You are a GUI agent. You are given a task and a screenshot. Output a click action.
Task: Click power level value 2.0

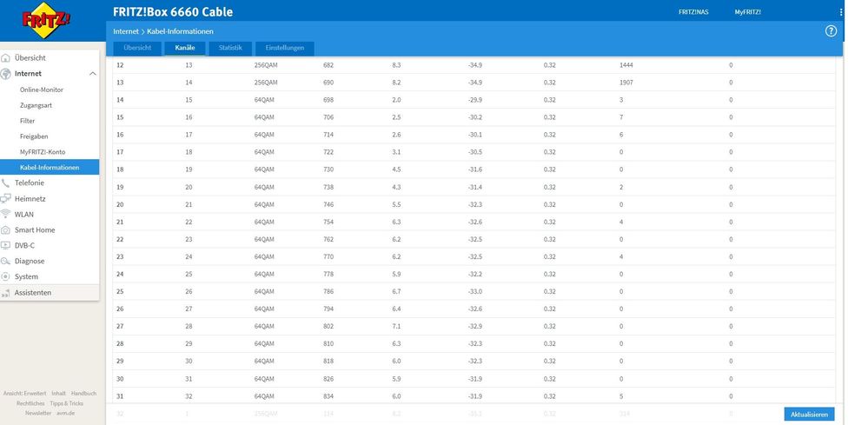click(x=396, y=100)
